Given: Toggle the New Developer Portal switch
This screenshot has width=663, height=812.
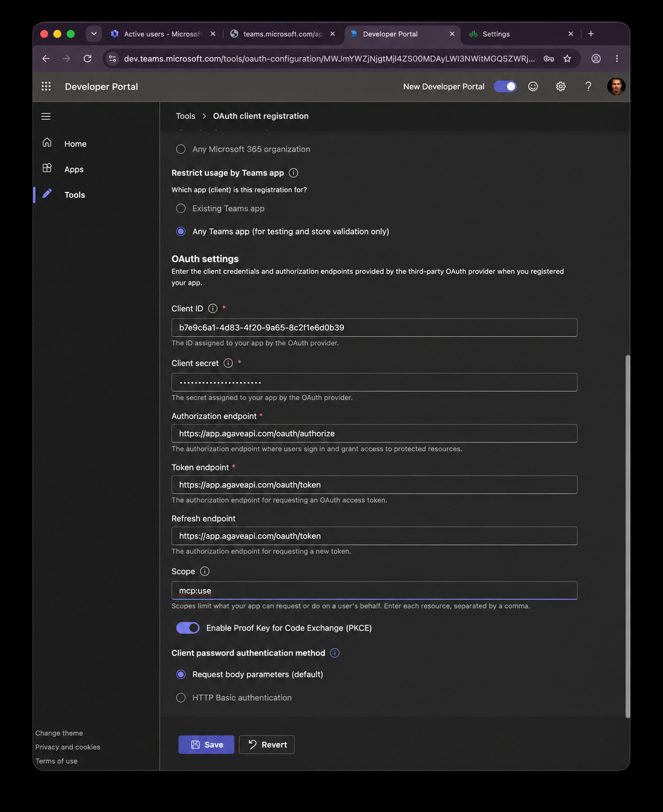Looking at the screenshot, I should (x=505, y=87).
